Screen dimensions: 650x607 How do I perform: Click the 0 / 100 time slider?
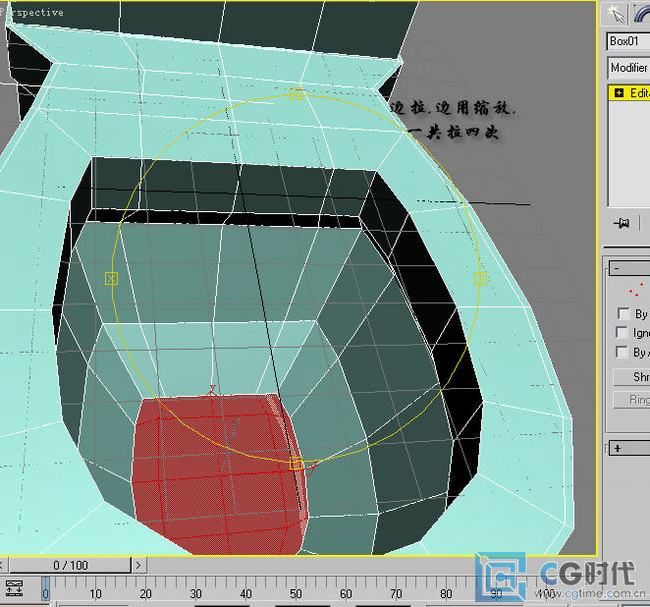70,565
